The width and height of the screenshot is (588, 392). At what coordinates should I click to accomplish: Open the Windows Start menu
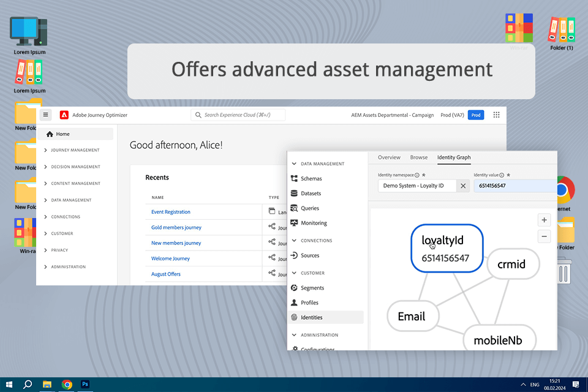[9, 385]
